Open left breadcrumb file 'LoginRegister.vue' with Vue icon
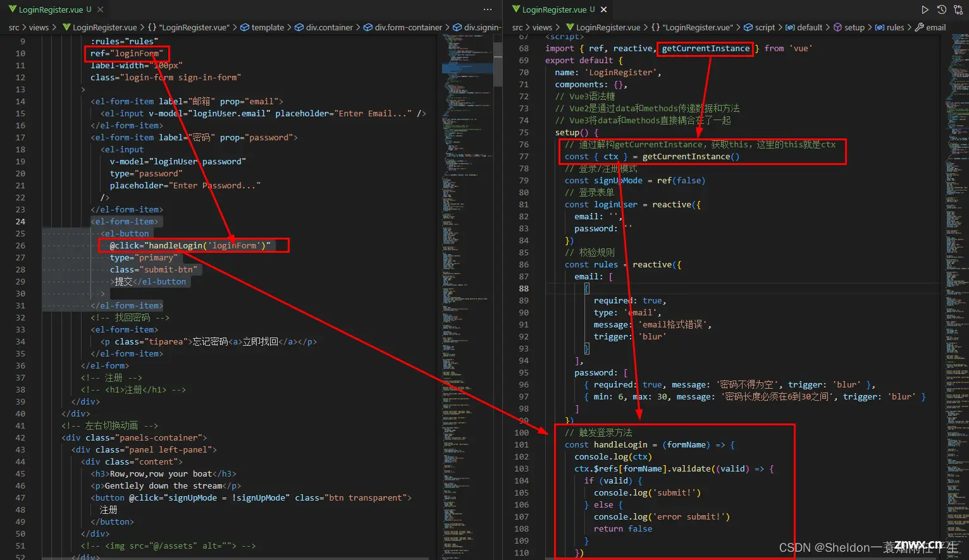969x560 pixels. (99, 27)
